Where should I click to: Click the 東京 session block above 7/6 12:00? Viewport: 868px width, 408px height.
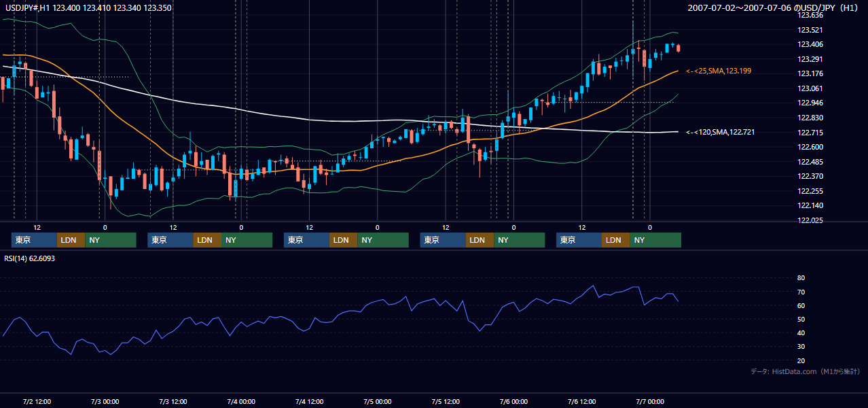pos(579,240)
